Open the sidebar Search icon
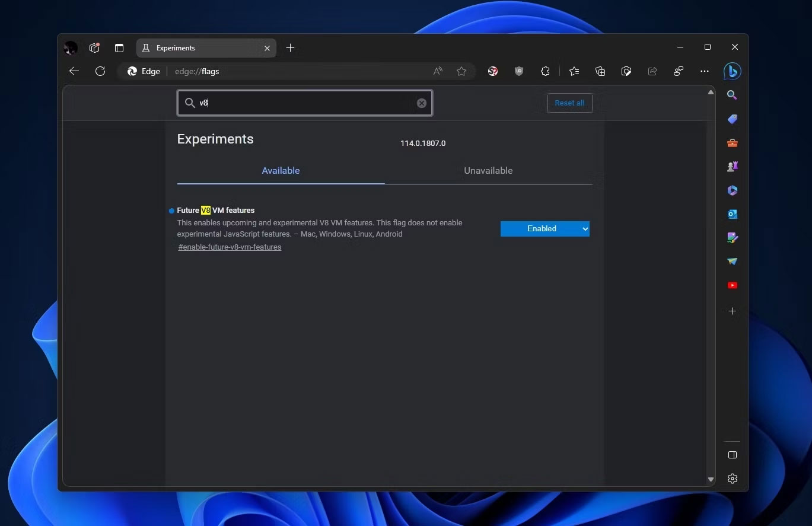Viewport: 812px width, 526px height. [732, 95]
